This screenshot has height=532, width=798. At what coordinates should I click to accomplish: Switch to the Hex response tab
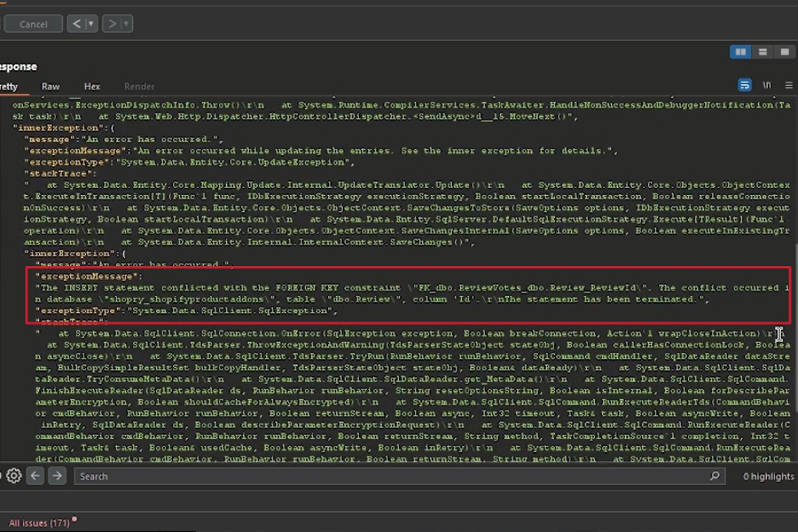click(x=92, y=86)
